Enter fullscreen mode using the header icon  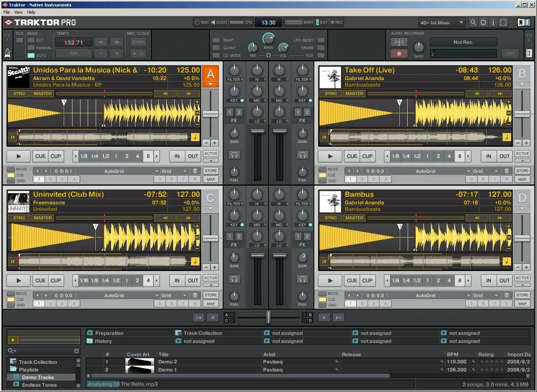tap(503, 22)
